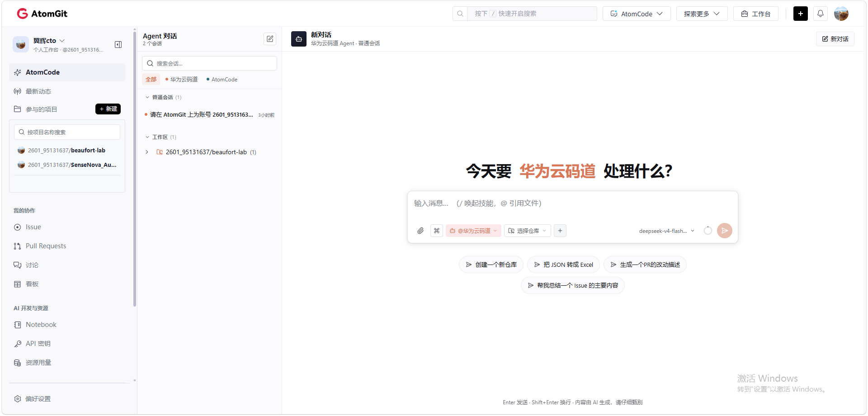Collapse 工作区 group
This screenshot has height=416, width=868.
(x=160, y=137)
